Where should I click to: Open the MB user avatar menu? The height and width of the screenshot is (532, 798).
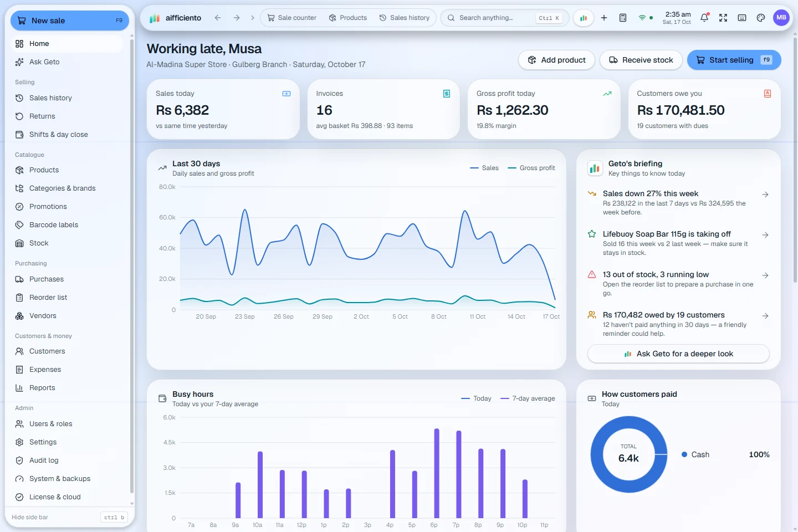click(781, 18)
